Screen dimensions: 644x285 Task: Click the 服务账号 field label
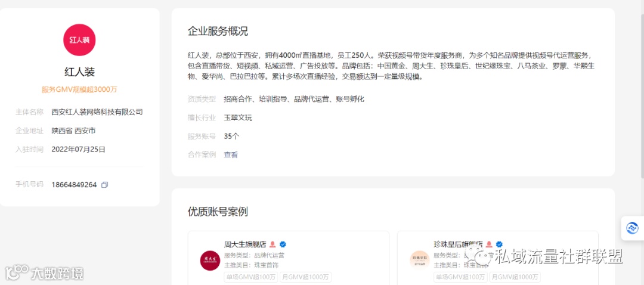point(202,137)
